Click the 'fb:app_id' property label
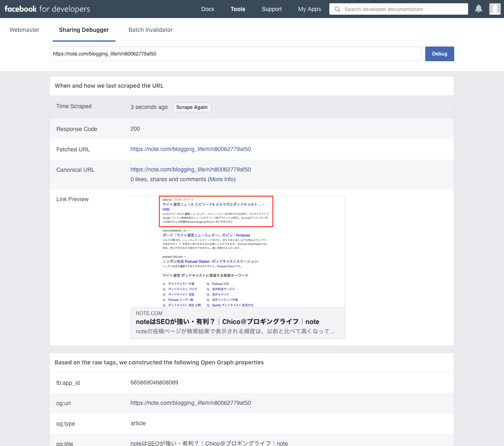 [68, 383]
